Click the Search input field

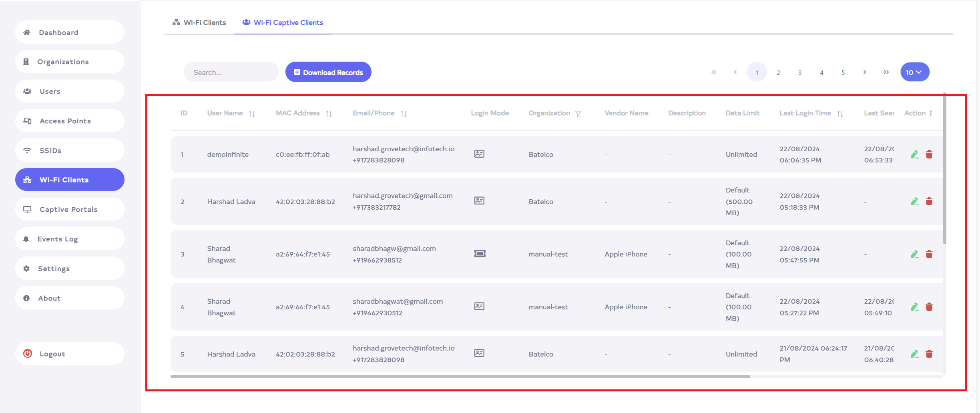[231, 72]
